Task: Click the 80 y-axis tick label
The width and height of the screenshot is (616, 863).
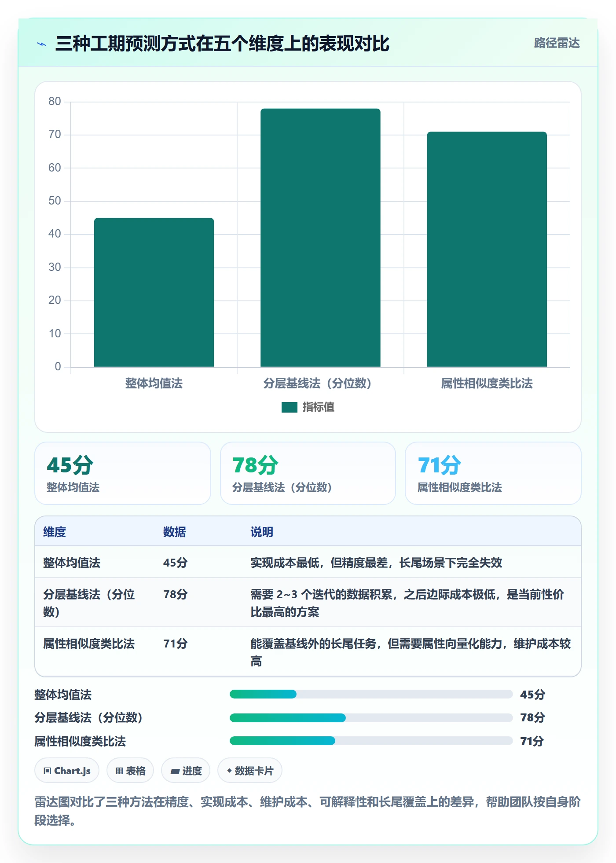Action: (x=55, y=102)
